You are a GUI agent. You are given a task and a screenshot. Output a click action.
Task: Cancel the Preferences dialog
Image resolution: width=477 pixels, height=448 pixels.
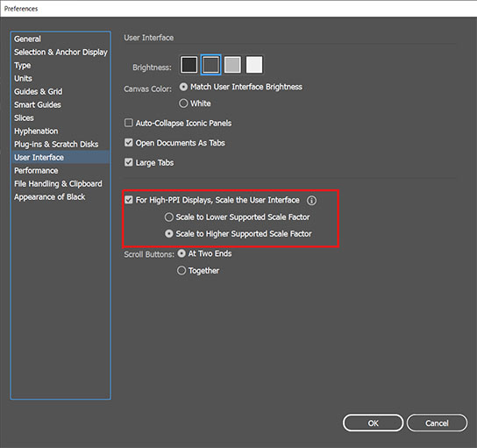pos(437,423)
